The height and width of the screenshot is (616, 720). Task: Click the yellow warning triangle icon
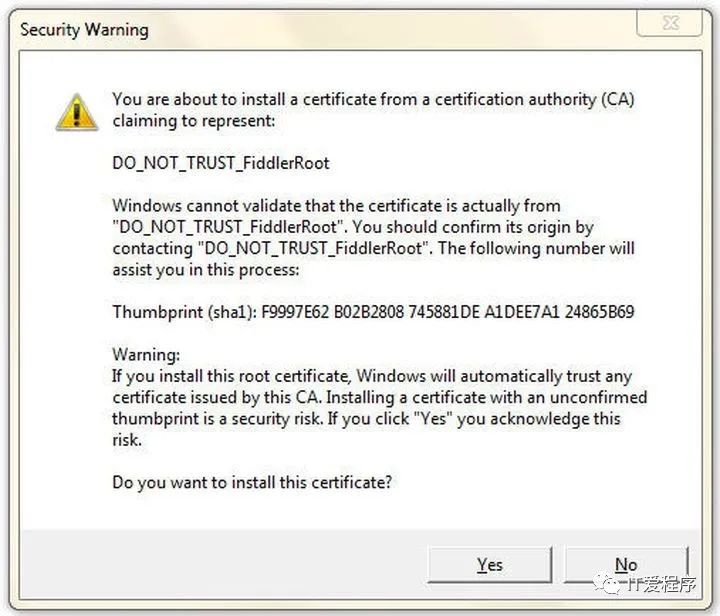(77, 112)
